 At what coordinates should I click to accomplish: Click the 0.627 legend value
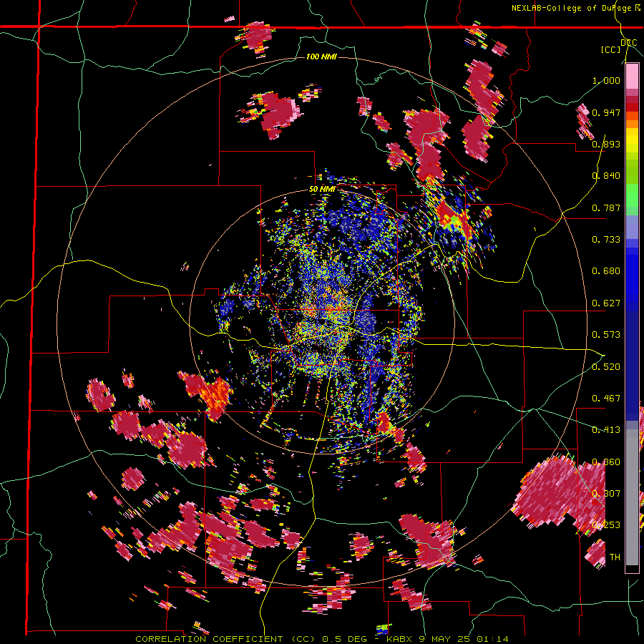pos(606,303)
